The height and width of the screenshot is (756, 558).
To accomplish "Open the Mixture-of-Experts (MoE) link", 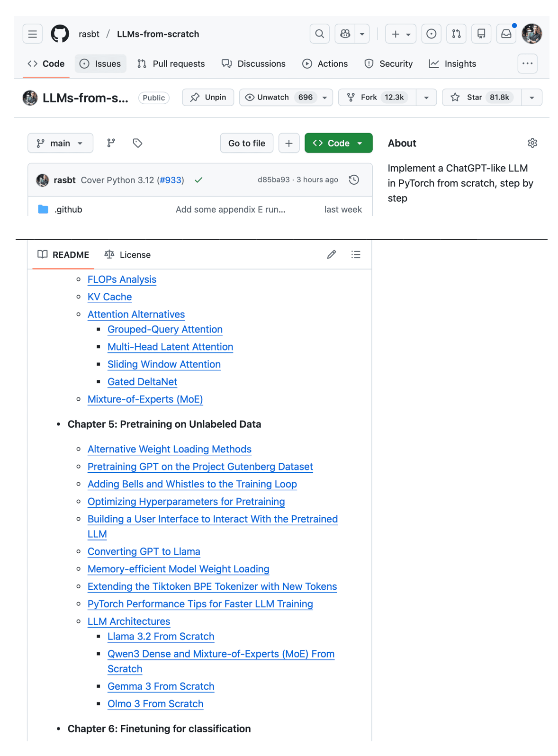I will pyautogui.click(x=145, y=400).
